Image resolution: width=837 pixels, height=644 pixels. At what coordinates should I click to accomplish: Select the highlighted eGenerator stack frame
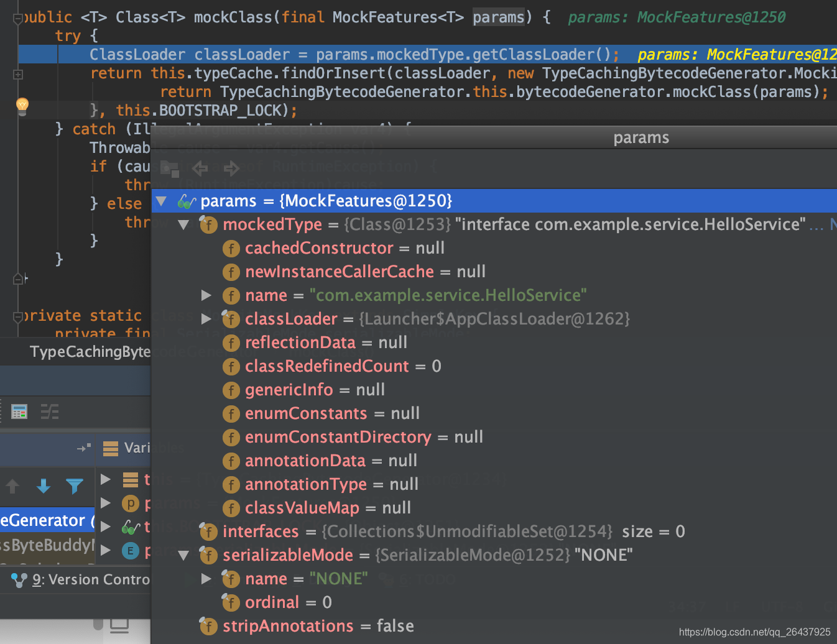pyautogui.click(x=44, y=520)
